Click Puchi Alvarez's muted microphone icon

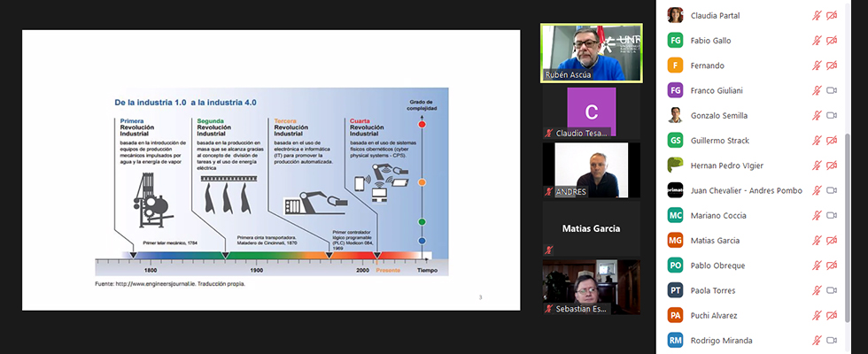coord(817,315)
